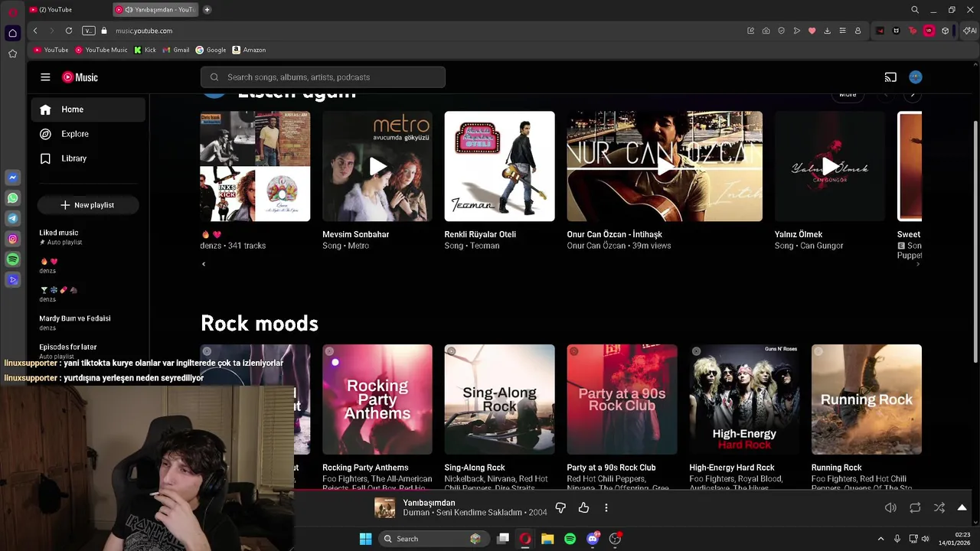Show next Listen again items arrow
The height and width of the screenshot is (551, 980).
click(912, 95)
